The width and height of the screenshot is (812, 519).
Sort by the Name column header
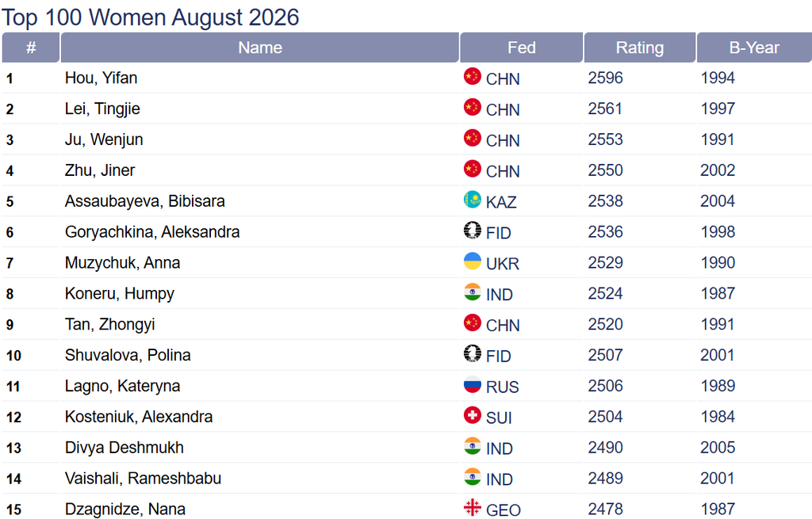click(x=260, y=48)
